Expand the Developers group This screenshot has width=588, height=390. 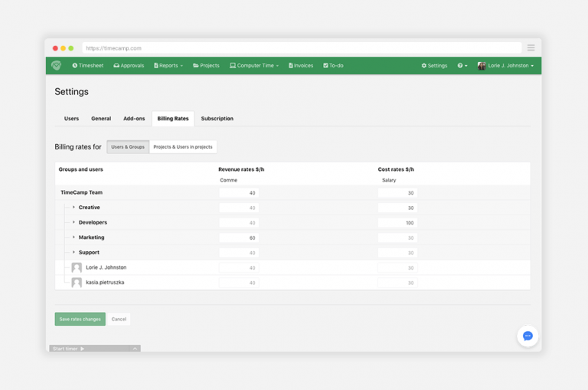click(x=74, y=222)
